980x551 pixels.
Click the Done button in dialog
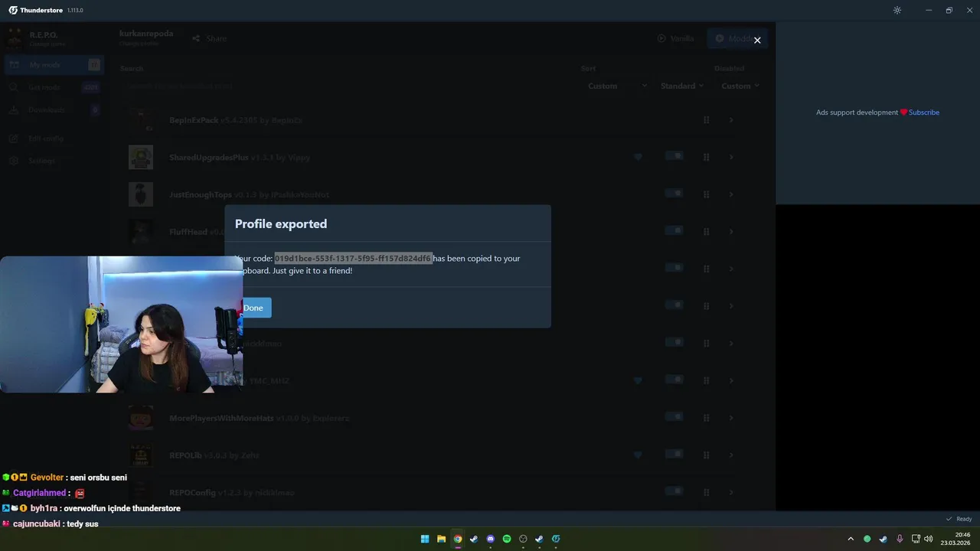253,308
